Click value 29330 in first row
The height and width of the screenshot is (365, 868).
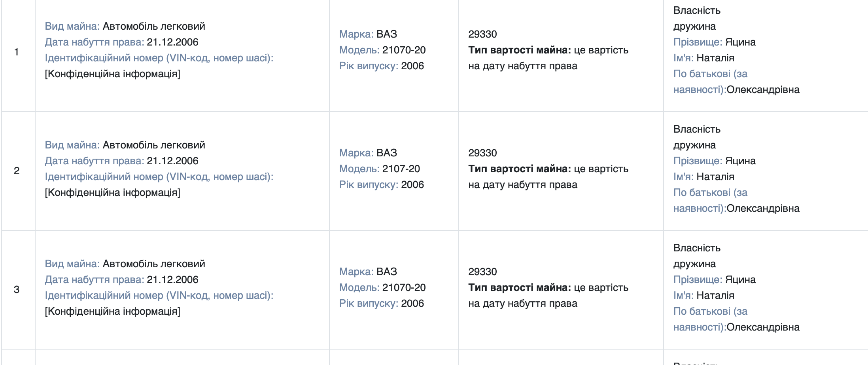pyautogui.click(x=482, y=34)
